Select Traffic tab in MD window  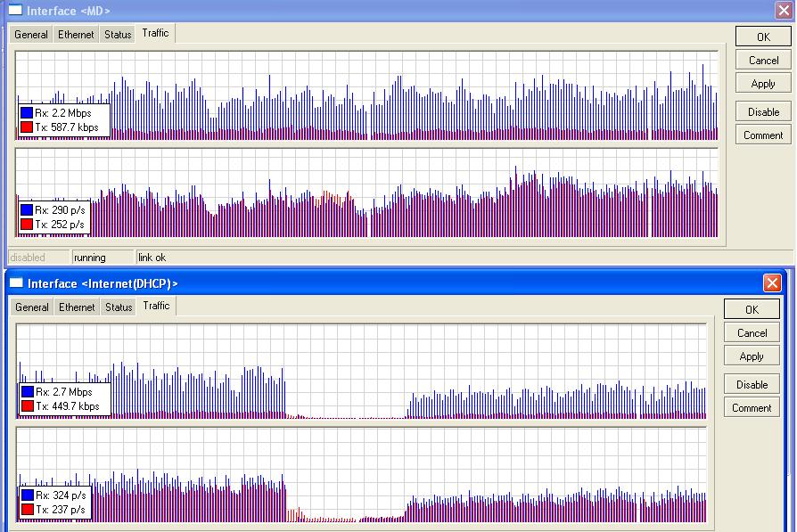pos(155,34)
